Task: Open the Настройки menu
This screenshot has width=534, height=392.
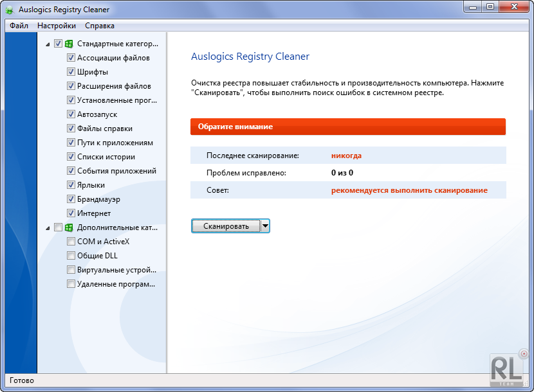Action: pyautogui.click(x=57, y=26)
